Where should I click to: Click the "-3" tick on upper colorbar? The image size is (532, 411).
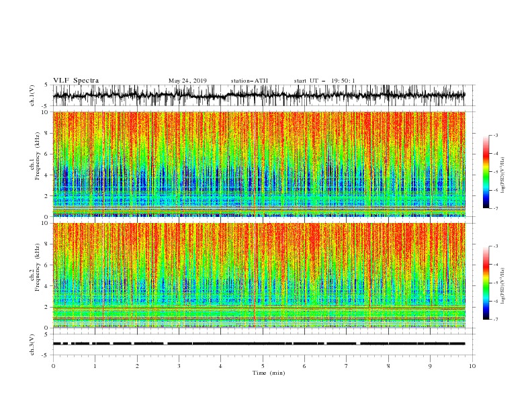(x=495, y=135)
